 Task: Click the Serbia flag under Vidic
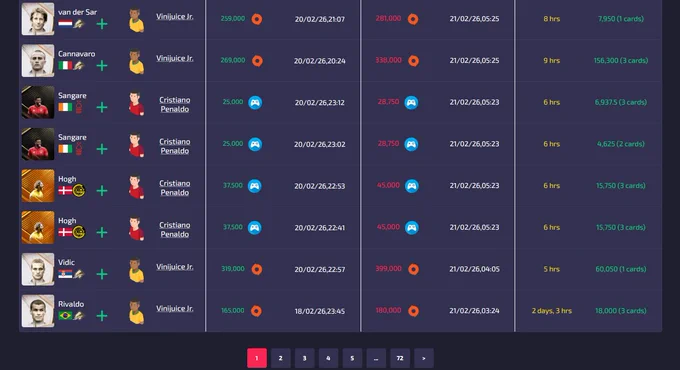[x=65, y=274]
